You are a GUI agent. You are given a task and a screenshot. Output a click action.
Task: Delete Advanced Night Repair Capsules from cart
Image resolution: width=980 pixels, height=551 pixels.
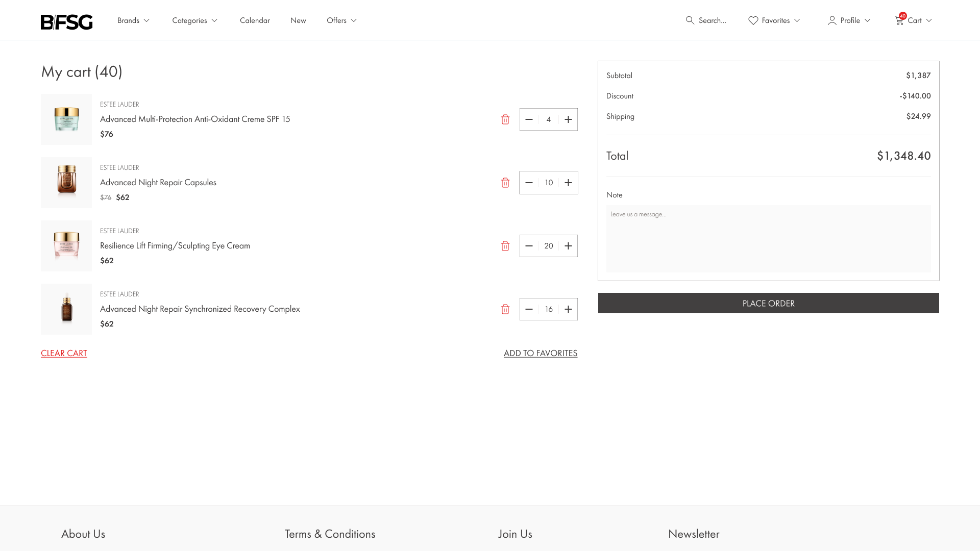[505, 183]
